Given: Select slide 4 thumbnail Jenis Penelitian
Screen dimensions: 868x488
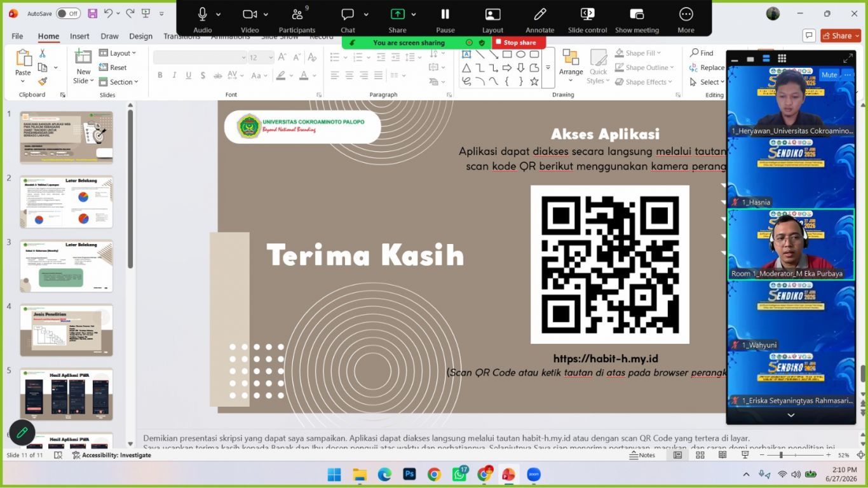Looking at the screenshot, I should [x=66, y=330].
